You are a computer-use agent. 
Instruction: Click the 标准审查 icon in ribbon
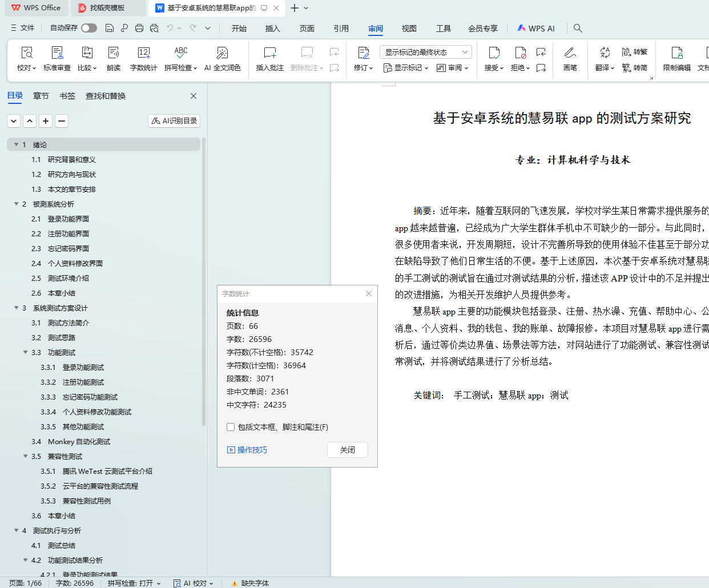tap(57, 53)
